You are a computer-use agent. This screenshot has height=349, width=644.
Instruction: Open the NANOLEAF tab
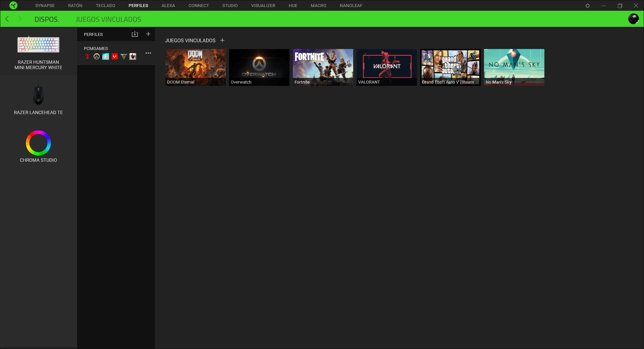pos(351,6)
